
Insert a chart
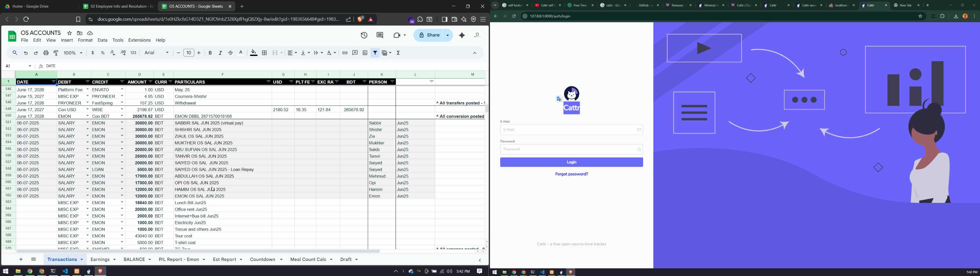(365, 53)
